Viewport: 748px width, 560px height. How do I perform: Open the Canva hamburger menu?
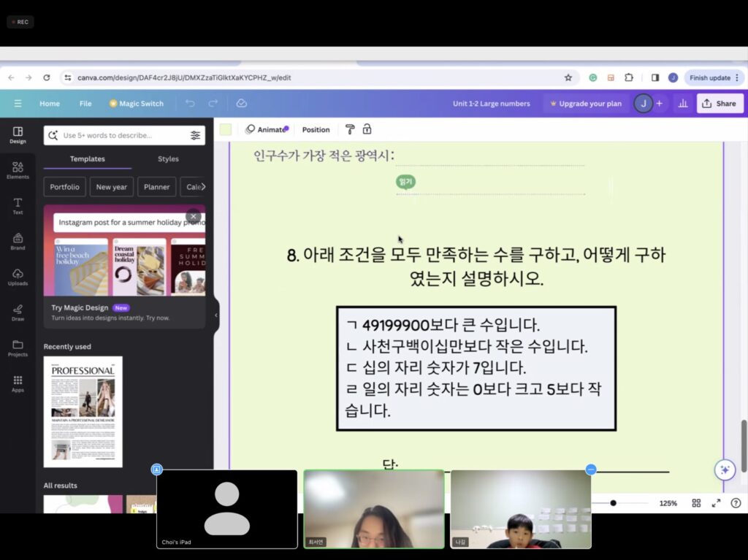coord(18,104)
